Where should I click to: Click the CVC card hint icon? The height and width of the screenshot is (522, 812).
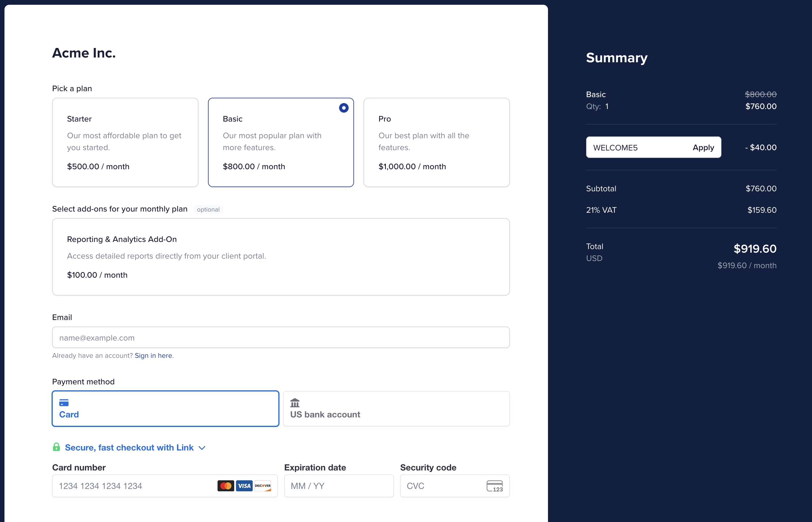[x=495, y=486]
